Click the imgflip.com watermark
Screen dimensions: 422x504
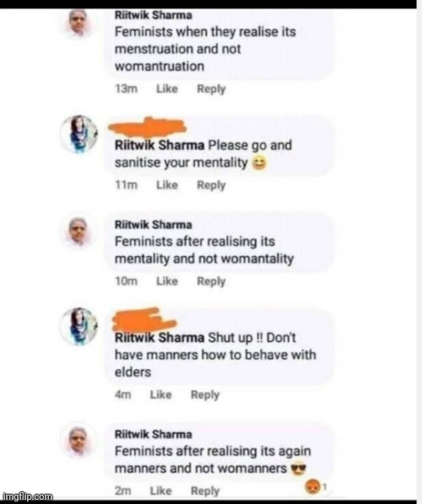(28, 496)
